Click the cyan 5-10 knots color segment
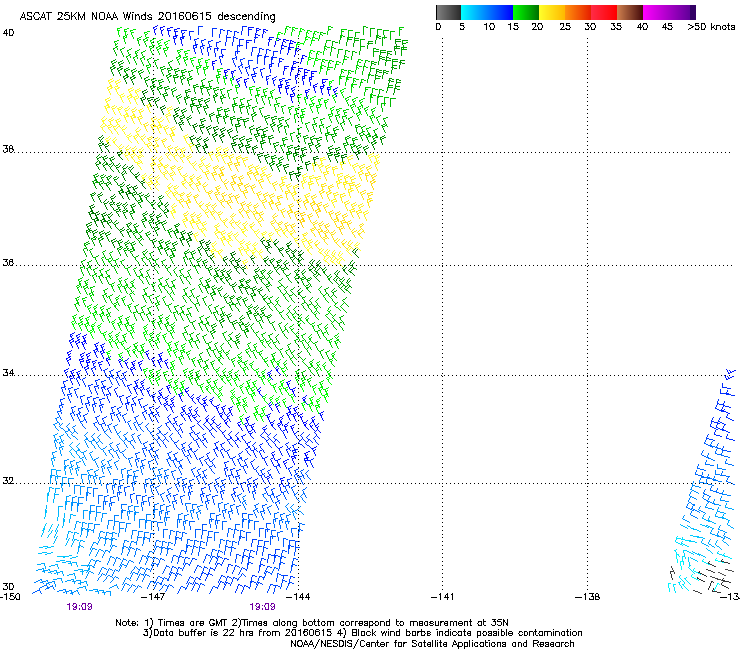This screenshot has height=650, width=740. tap(473, 12)
